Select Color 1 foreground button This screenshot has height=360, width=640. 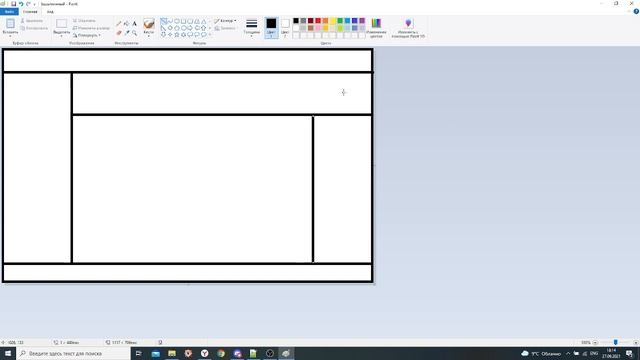coord(271,28)
